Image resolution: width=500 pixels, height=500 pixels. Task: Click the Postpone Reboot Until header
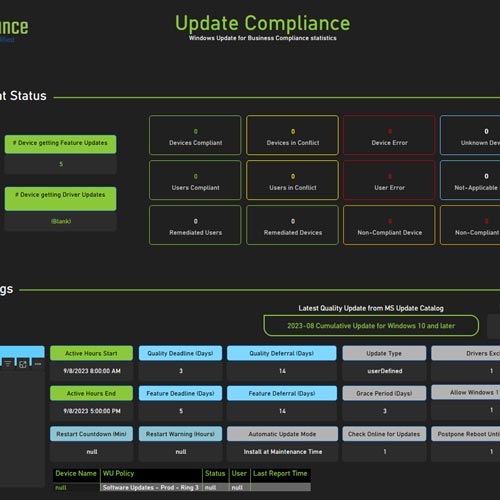point(466,434)
